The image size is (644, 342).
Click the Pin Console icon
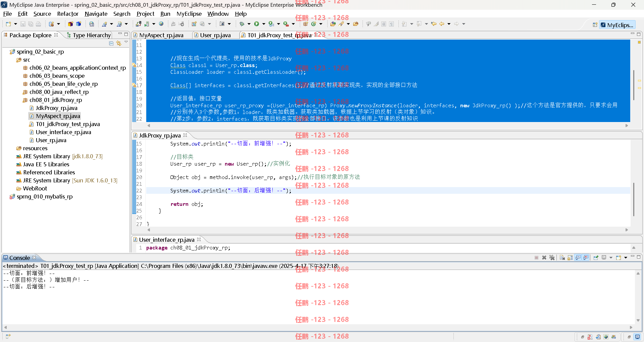[596, 258]
